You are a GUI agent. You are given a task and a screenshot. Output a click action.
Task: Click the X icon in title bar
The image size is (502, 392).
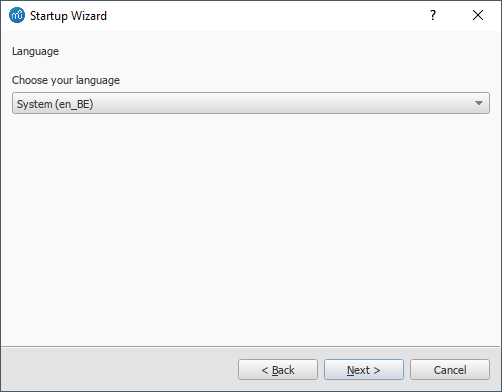pyautogui.click(x=478, y=15)
